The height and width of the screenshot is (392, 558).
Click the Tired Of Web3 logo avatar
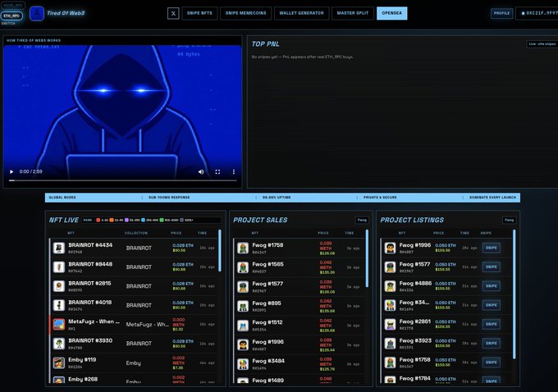[x=37, y=14]
